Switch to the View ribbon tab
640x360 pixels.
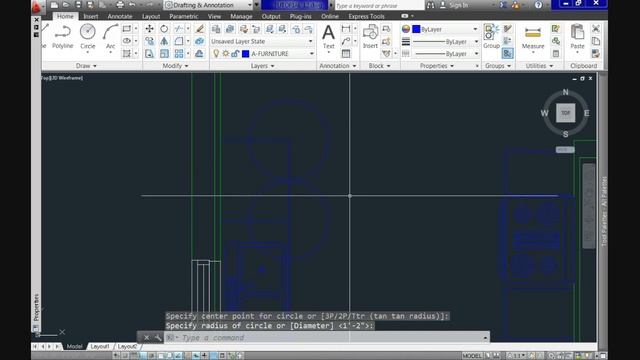click(x=214, y=16)
